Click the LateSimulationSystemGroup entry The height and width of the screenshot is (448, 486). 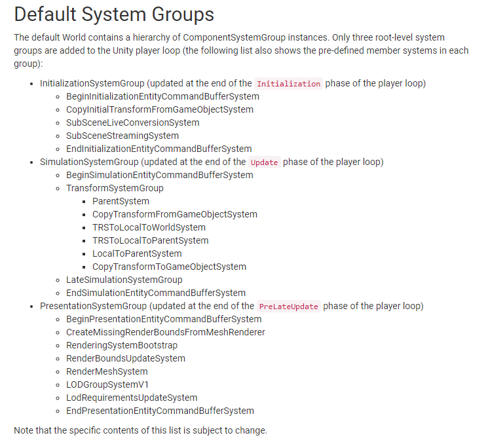pos(124,280)
